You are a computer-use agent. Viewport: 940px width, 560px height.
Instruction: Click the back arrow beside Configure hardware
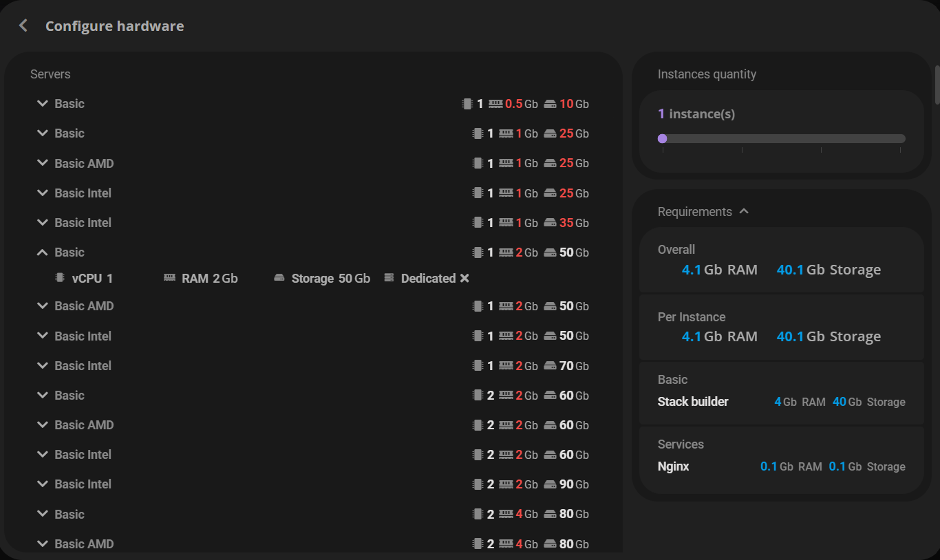pos(23,26)
